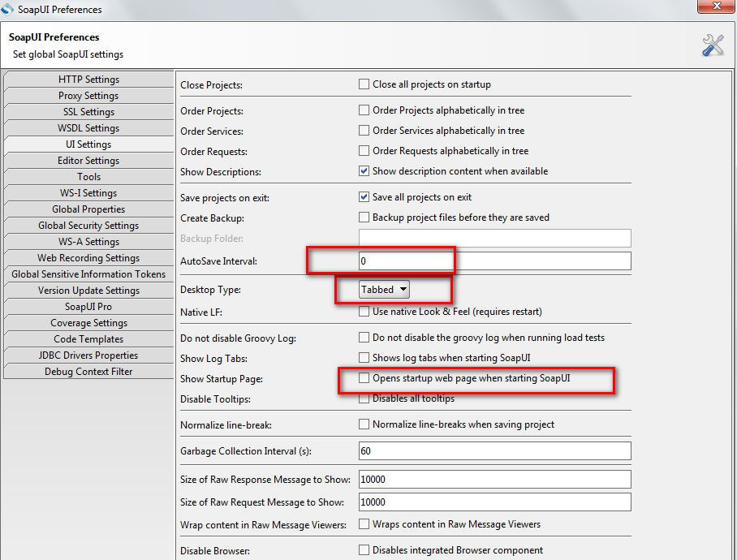
Task: Toggle Opens startup web page checkbox
Action: tap(364, 377)
